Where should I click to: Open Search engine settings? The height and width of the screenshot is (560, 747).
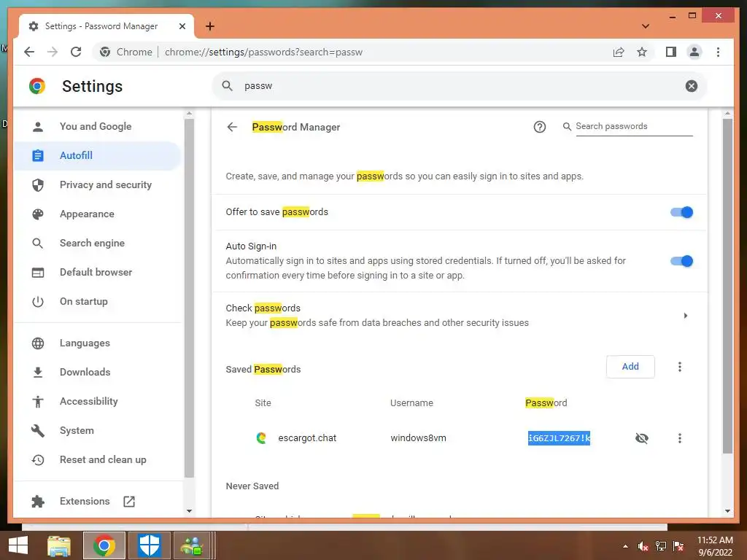click(x=97, y=243)
